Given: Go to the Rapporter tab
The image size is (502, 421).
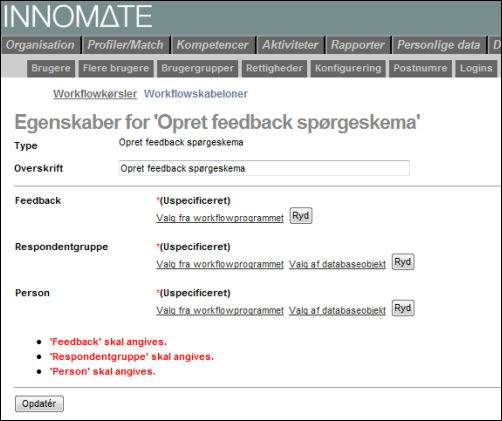Looking at the screenshot, I should 358,45.
